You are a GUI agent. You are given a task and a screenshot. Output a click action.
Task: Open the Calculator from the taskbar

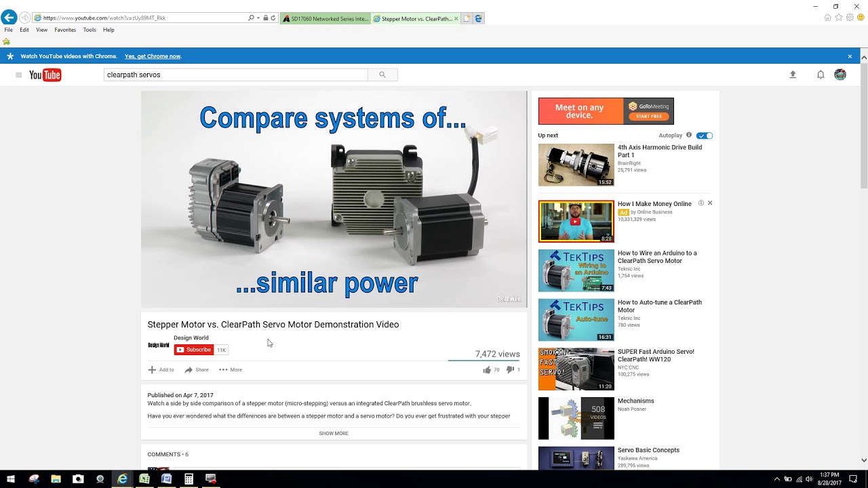[x=189, y=479]
